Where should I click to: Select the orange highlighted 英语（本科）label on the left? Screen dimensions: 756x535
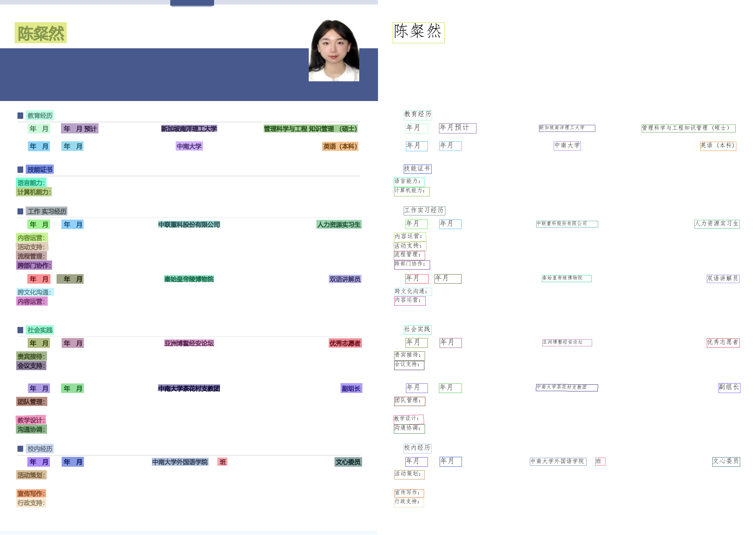[x=340, y=146]
